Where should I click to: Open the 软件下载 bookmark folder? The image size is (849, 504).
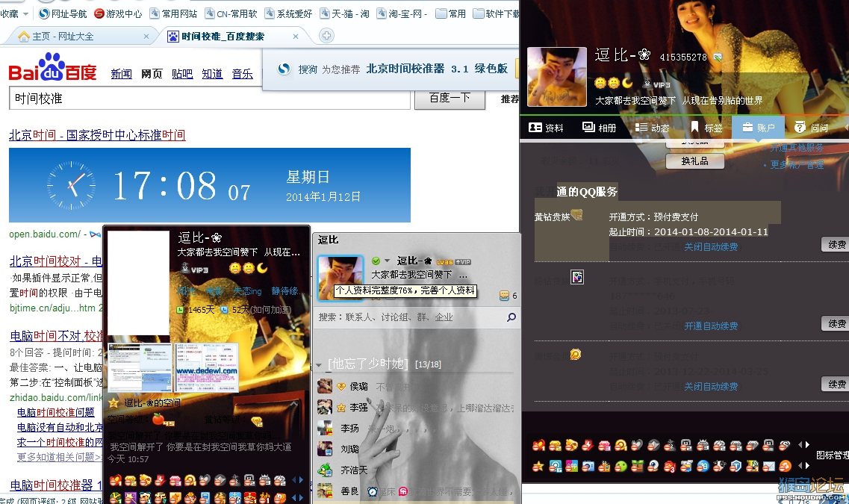(x=496, y=13)
